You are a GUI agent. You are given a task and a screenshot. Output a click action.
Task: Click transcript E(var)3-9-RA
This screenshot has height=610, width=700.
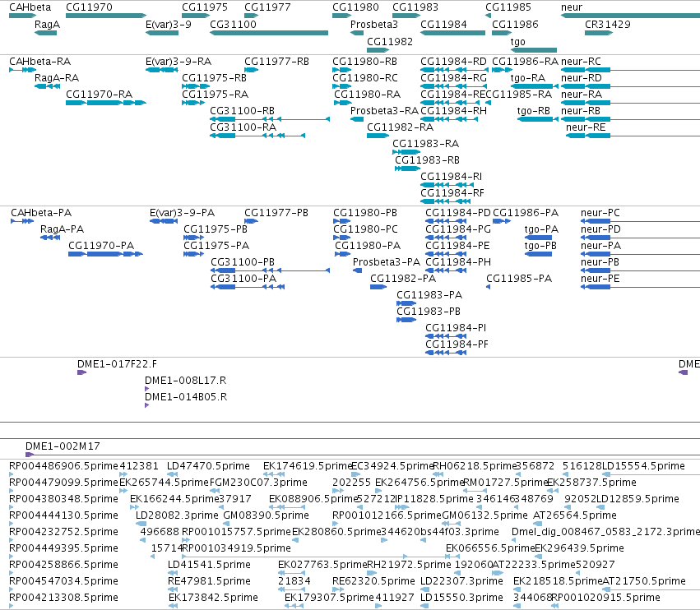[x=178, y=62]
